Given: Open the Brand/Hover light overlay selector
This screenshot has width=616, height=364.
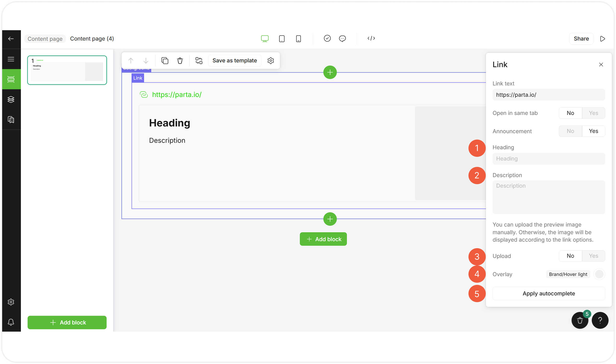Looking at the screenshot, I should 568,274.
